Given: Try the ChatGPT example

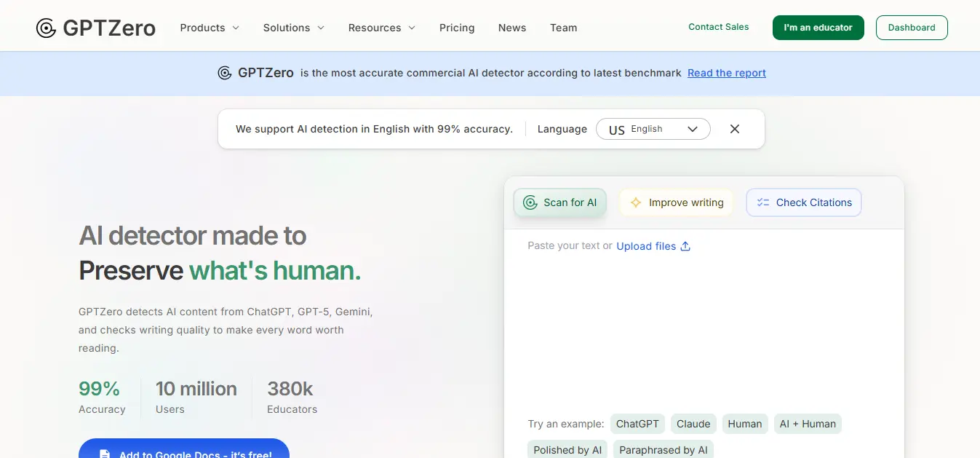Looking at the screenshot, I should [637, 424].
